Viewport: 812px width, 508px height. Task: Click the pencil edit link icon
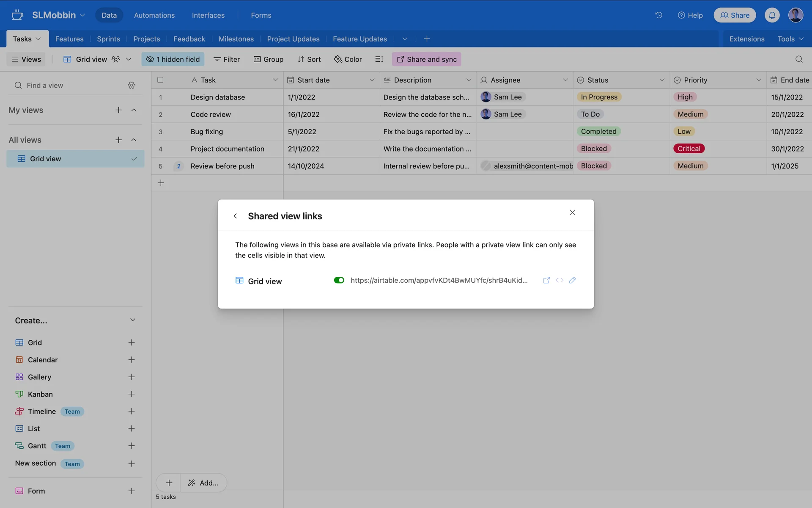[572, 280]
